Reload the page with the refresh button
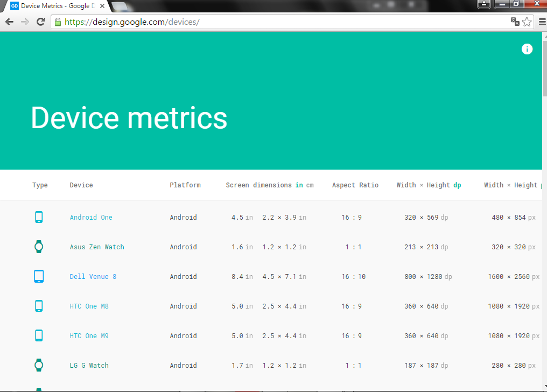 click(x=40, y=22)
